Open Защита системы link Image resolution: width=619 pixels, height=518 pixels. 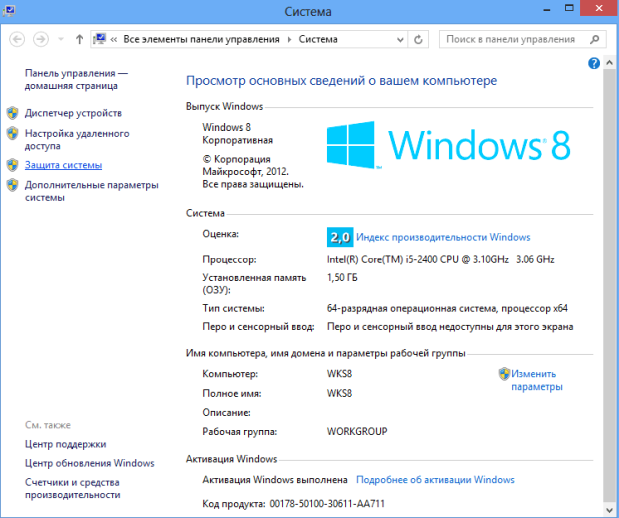pyautogui.click(x=63, y=165)
